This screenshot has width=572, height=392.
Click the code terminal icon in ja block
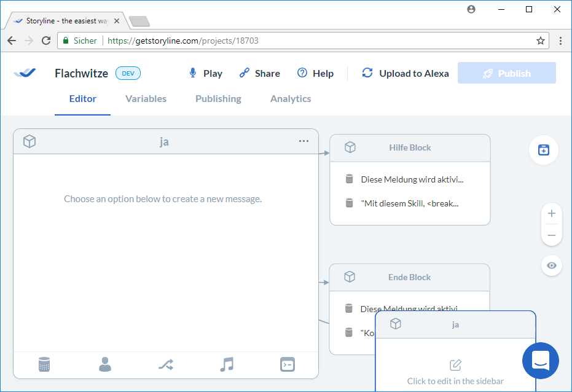pyautogui.click(x=287, y=364)
